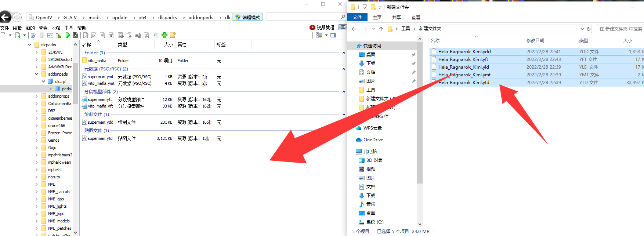Viewport: 644px width, 236px height.
Task: Click Explorer's Back arrow button
Action: [354, 29]
